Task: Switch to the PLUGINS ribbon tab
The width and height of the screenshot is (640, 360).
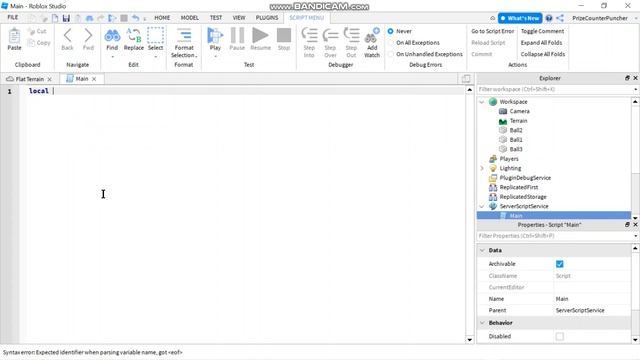Action: [267, 18]
